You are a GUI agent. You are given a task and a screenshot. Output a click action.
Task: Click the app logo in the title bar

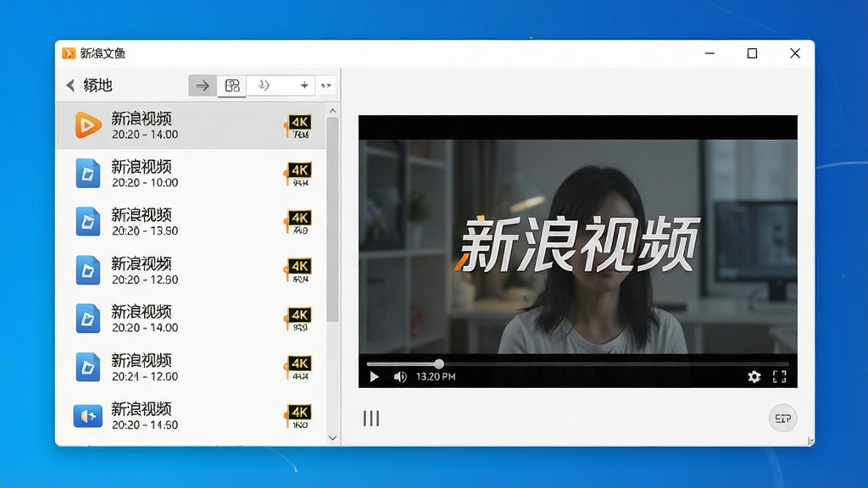tap(69, 53)
